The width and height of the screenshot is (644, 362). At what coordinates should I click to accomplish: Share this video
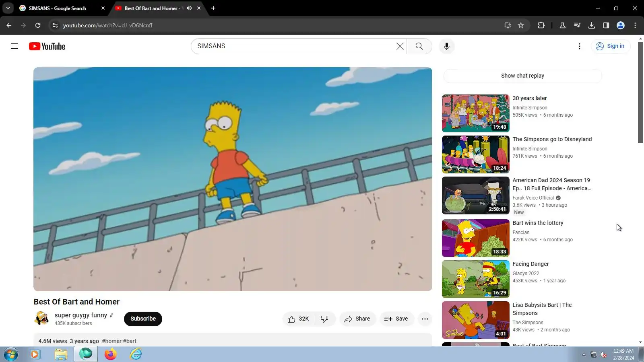357,319
